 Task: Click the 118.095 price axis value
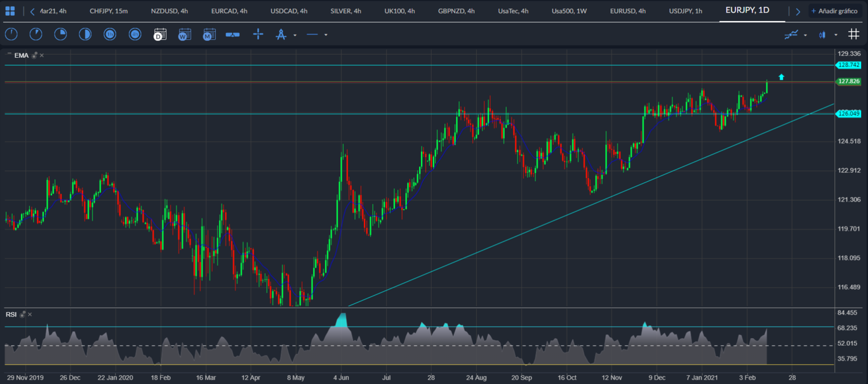(x=849, y=258)
